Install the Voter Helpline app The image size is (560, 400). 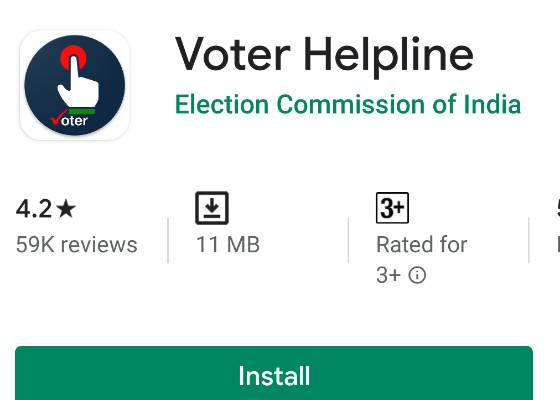(274, 373)
